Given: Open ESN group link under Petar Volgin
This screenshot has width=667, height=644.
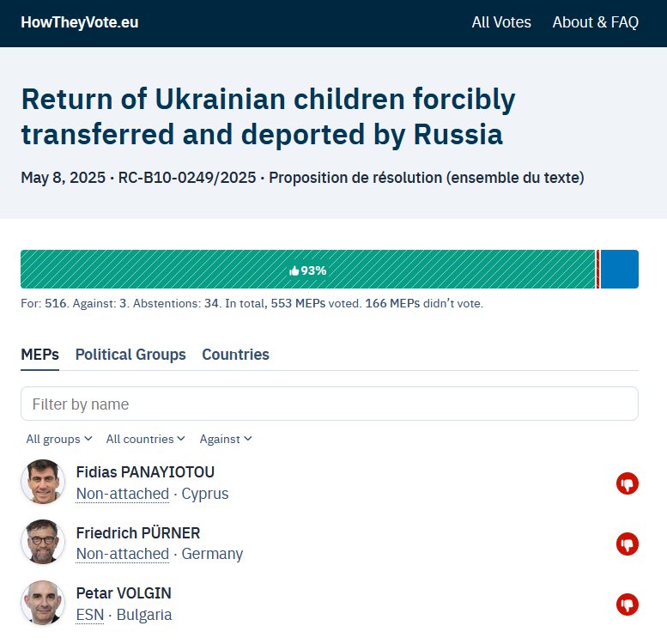Looking at the screenshot, I should tap(89, 615).
